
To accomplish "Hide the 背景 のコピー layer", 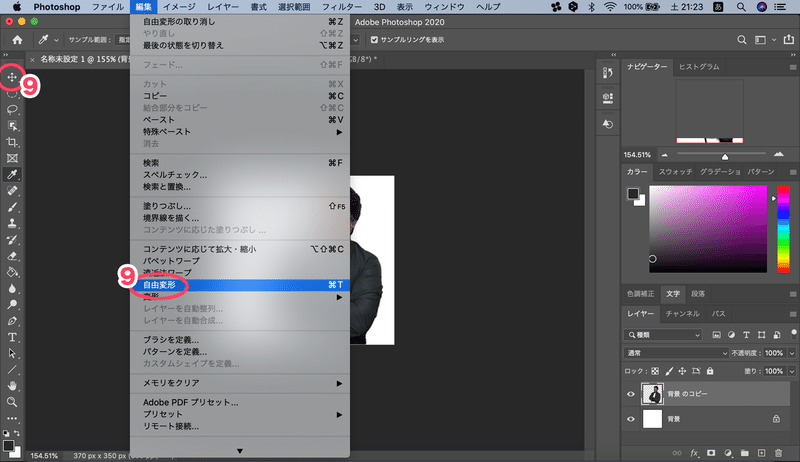I will [631, 394].
